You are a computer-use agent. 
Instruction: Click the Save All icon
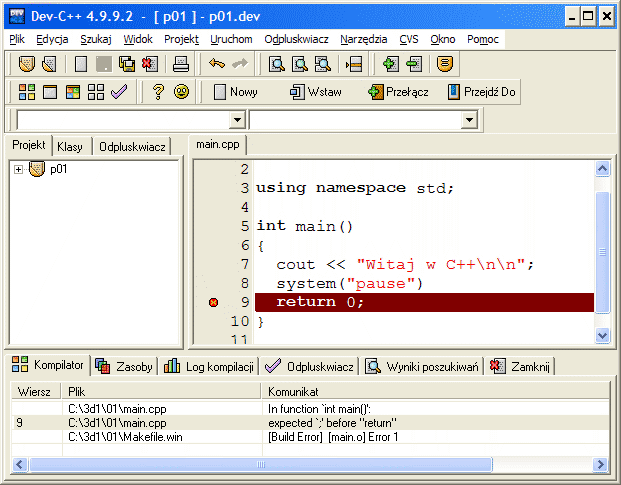[127, 65]
